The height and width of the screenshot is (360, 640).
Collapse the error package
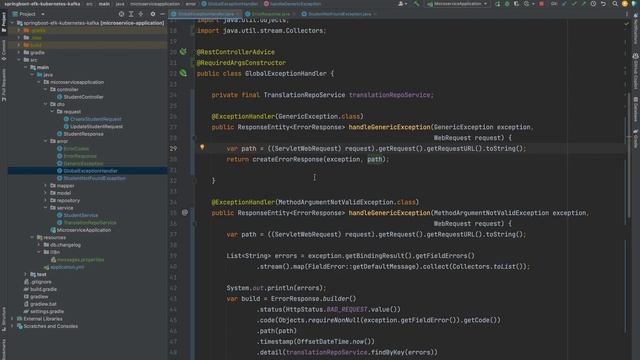pos(45,141)
